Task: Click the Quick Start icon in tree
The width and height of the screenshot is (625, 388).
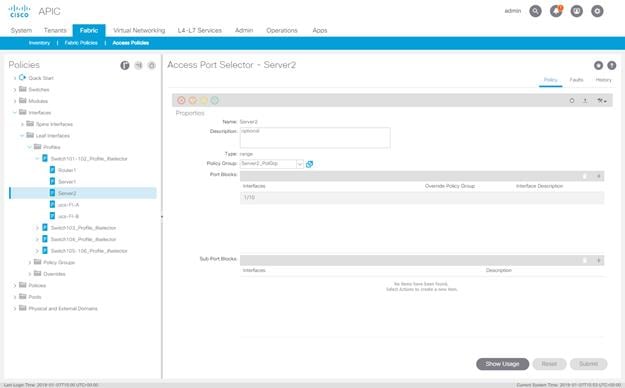Action: coord(22,78)
